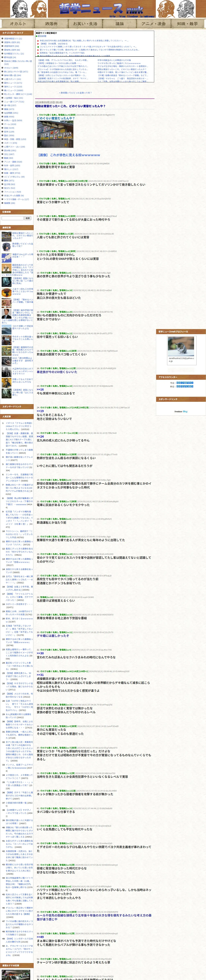Open the 知識・雑学 navigation tab
The height and width of the screenshot is (980, 206).
(x=187, y=24)
